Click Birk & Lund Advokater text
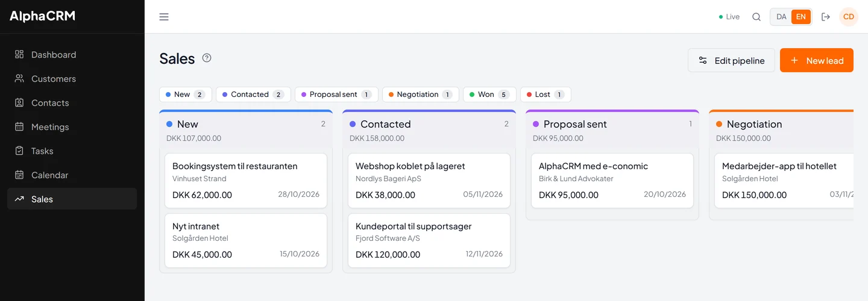This screenshot has width=868, height=301. tap(576, 179)
